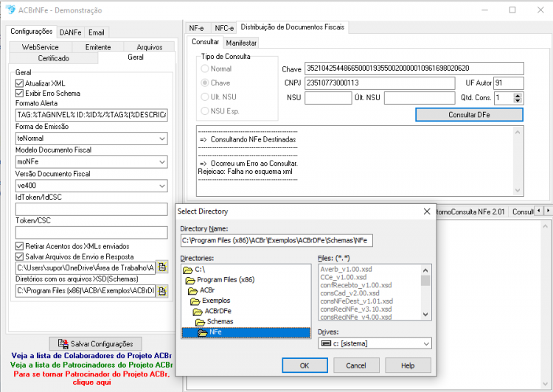
Task: Open the Versão Documento Fiscal dropdown
Action: point(162,186)
